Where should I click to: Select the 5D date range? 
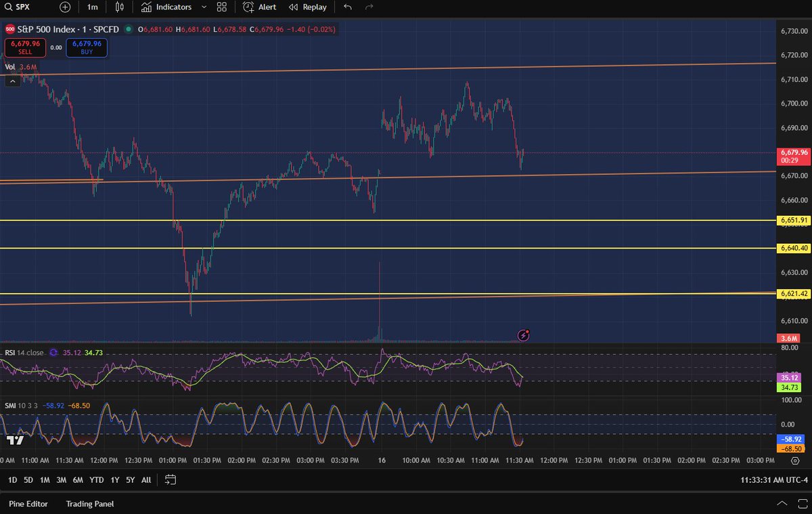coord(28,480)
